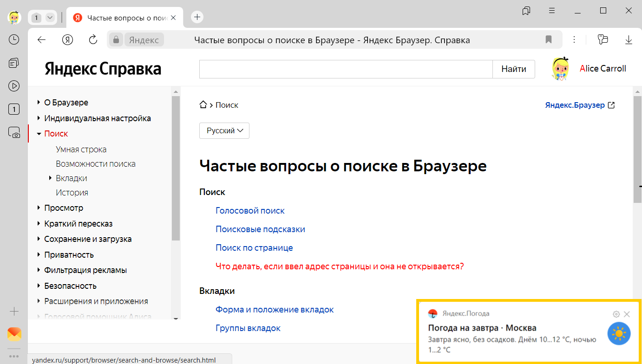Dismiss the weather notification popup
The image size is (642, 364).
(x=627, y=314)
